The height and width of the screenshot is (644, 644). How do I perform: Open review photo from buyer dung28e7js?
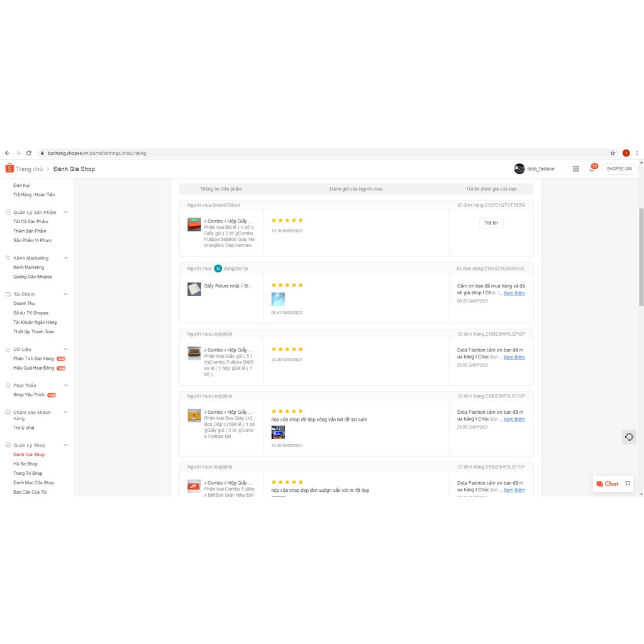[278, 299]
